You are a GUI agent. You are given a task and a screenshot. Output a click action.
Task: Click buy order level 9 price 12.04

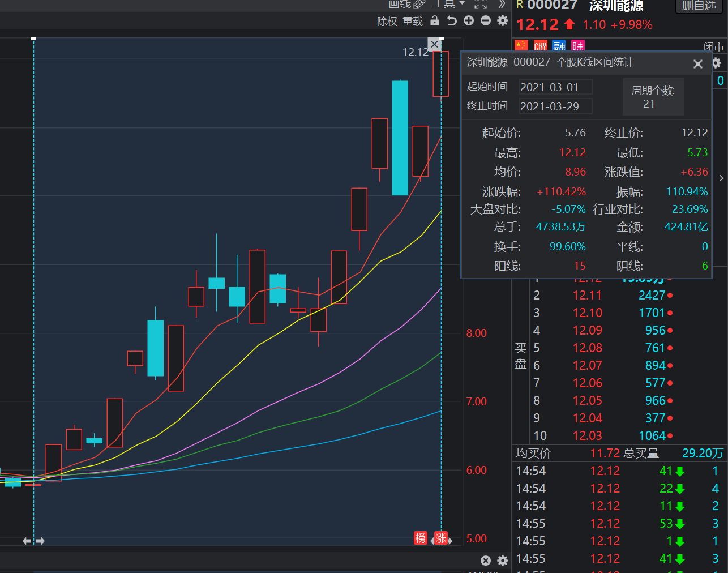tap(587, 418)
